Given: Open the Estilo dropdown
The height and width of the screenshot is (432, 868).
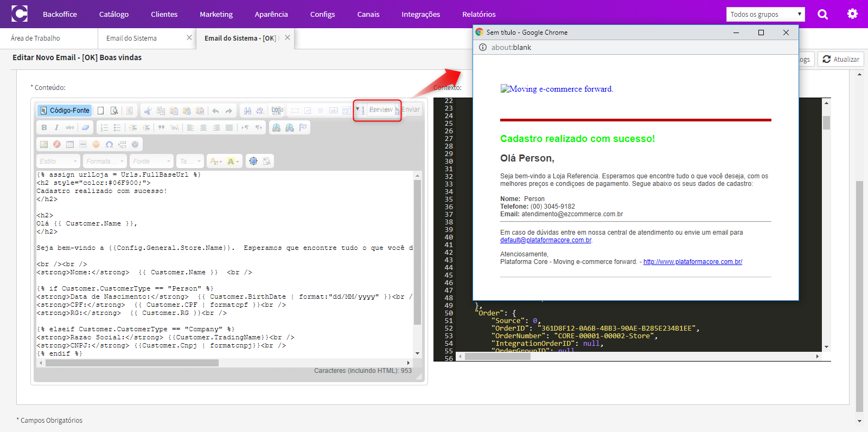Looking at the screenshot, I should tap(59, 162).
